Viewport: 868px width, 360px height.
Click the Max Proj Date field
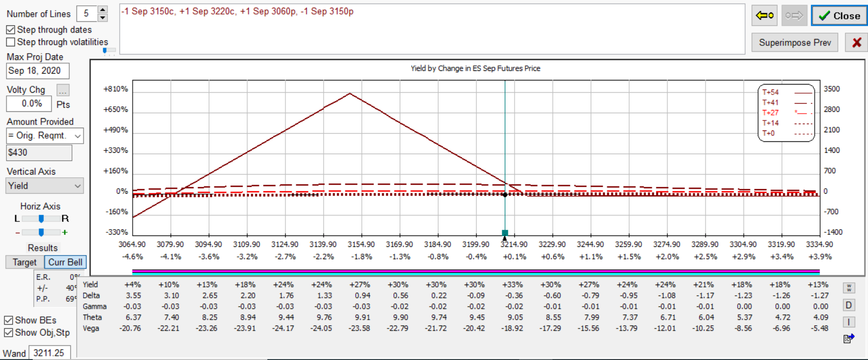(x=38, y=71)
